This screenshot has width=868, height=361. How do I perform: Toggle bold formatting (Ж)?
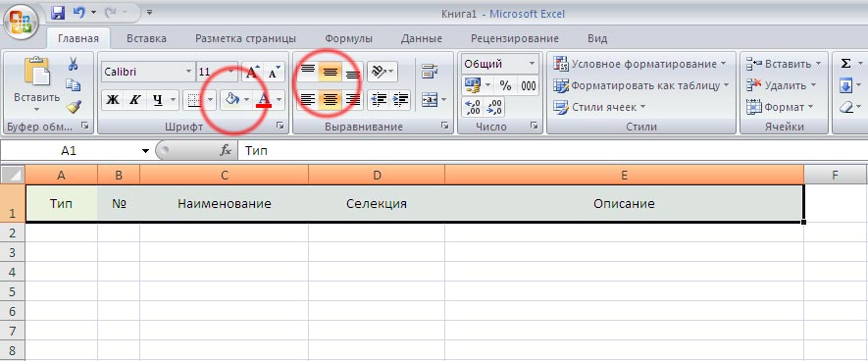tap(113, 100)
